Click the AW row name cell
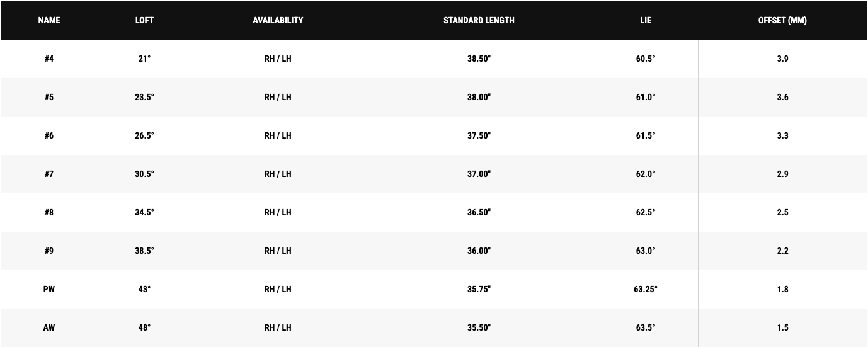This screenshot has width=868, height=347. 49,327
